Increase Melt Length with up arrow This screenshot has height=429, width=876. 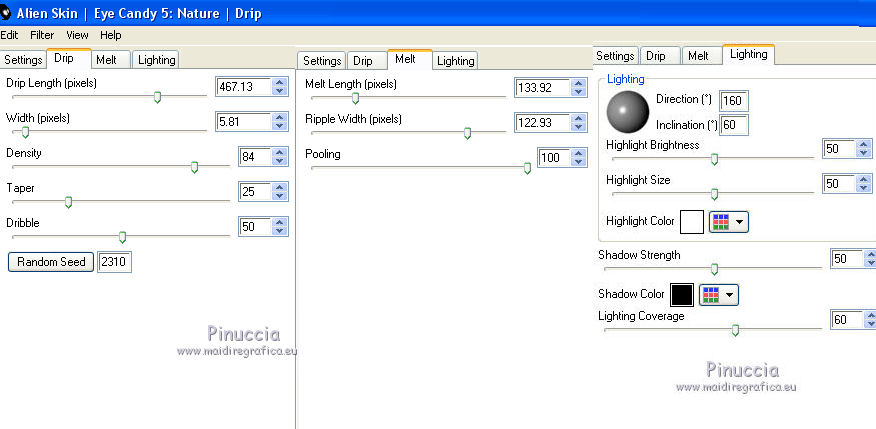click(578, 83)
